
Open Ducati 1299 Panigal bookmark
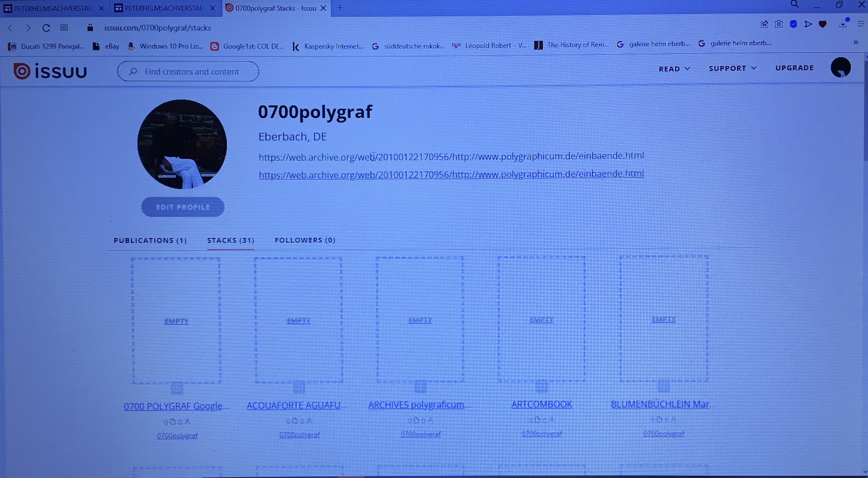(47, 46)
